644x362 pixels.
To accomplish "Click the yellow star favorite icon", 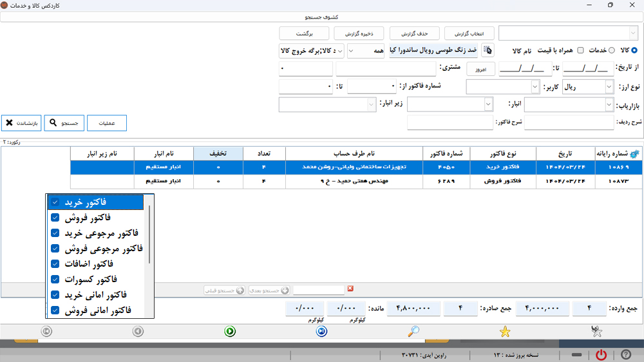I will (505, 332).
